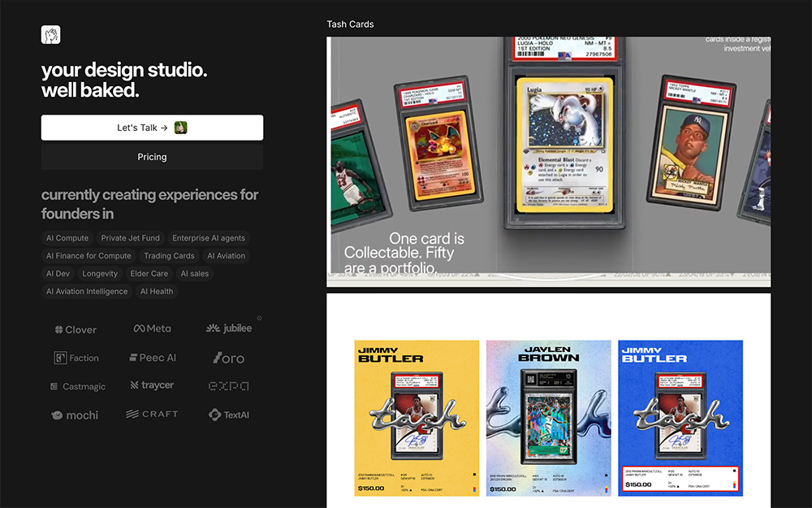The height and width of the screenshot is (508, 812).
Task: Open the Jaylen Brown poster
Action: (x=548, y=419)
